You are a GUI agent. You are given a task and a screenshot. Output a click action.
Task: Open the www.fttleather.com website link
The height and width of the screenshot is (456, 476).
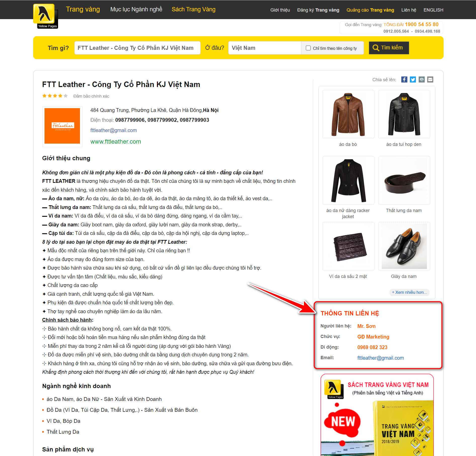[x=116, y=142]
